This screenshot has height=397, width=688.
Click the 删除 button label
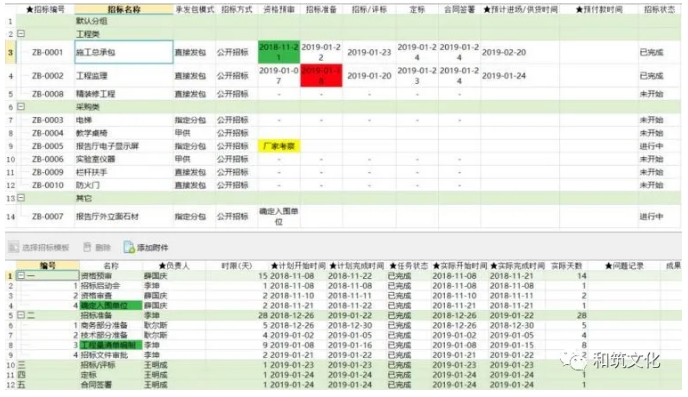click(x=103, y=247)
